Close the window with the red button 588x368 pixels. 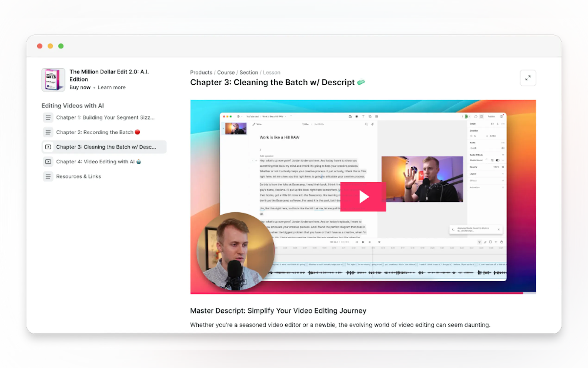click(40, 46)
